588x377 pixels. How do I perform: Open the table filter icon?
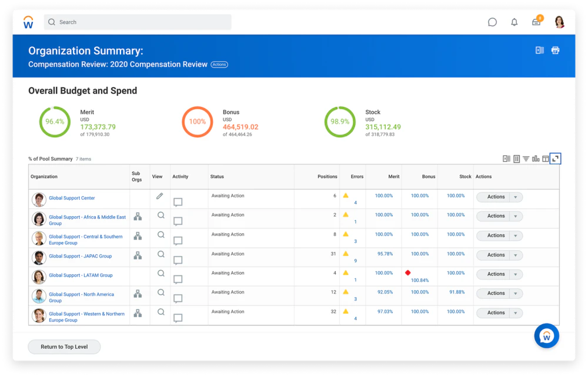pyautogui.click(x=526, y=159)
